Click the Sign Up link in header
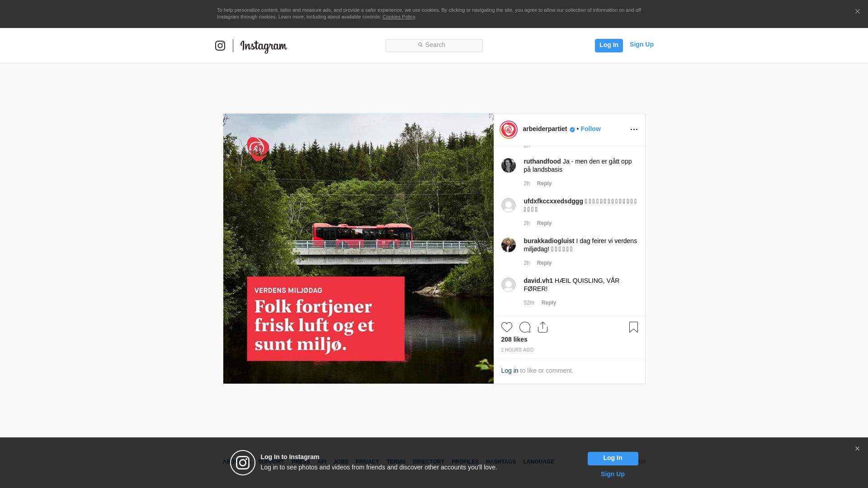The height and width of the screenshot is (488, 868). pos(642,44)
